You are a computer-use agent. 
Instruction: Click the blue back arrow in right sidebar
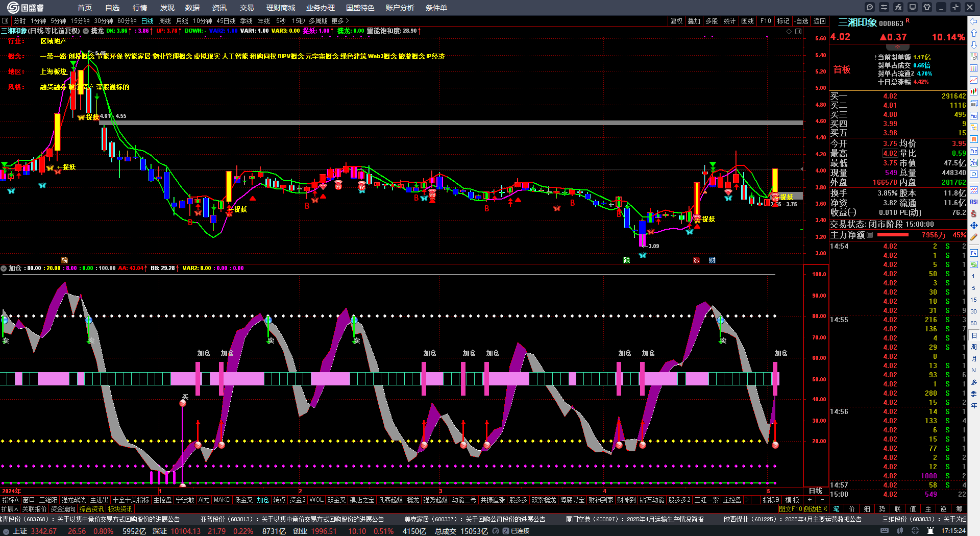(974, 21)
